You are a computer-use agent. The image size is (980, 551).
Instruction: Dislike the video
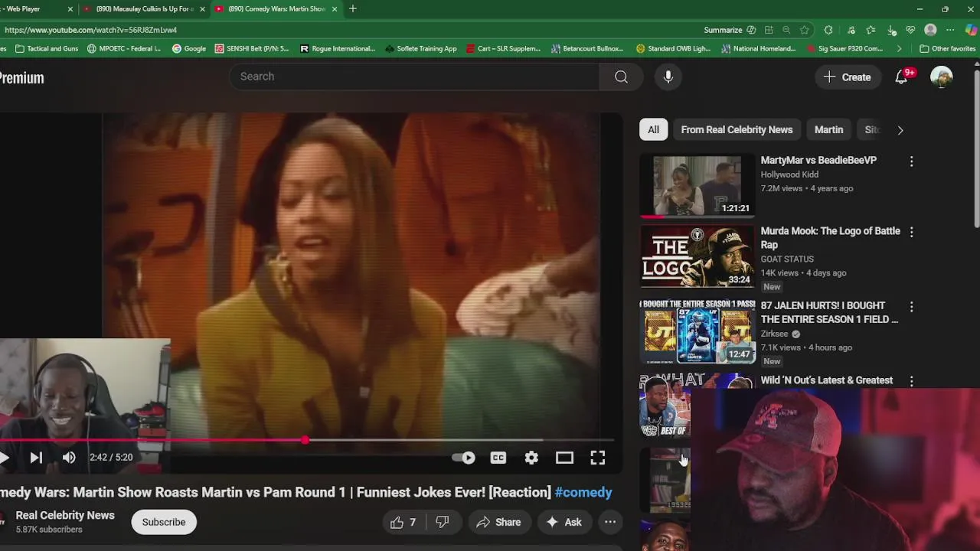click(442, 522)
